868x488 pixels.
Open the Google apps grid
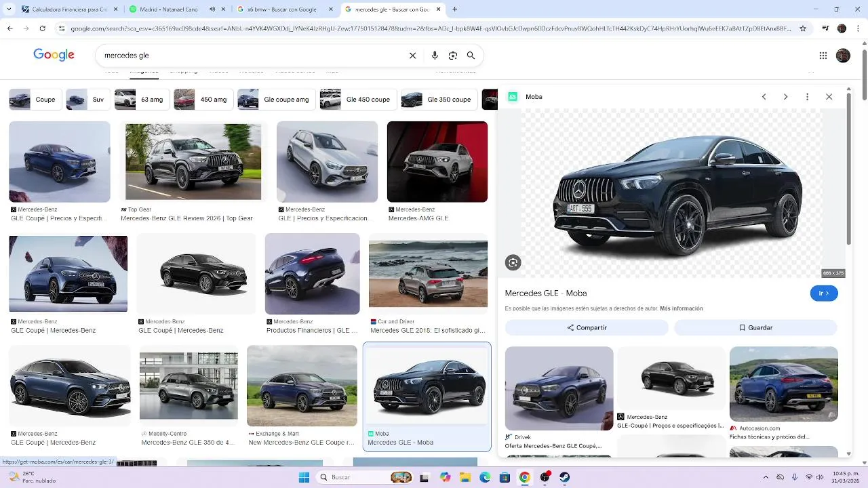(823, 56)
